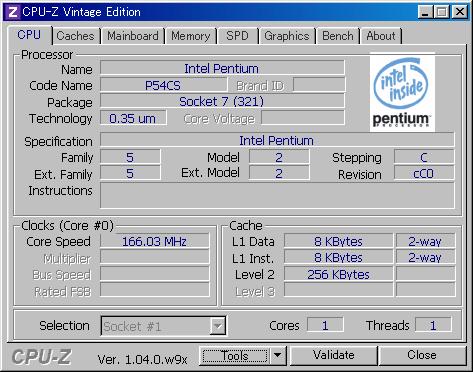
Task: Click the L1 Inst. 2-way associativity value
Action: [425, 257]
